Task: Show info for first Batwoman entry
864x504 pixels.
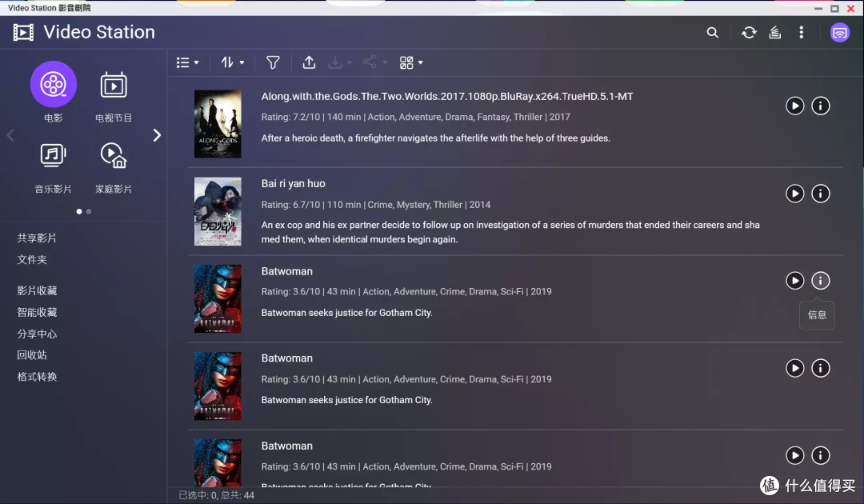Action: 821,281
